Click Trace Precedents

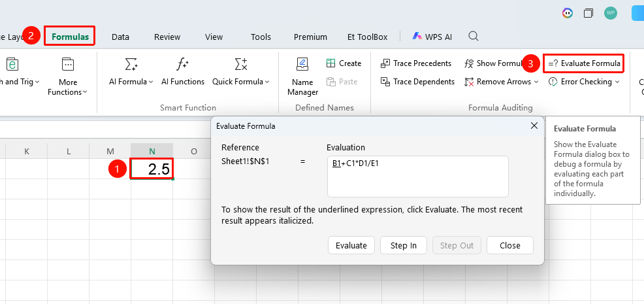416,63
